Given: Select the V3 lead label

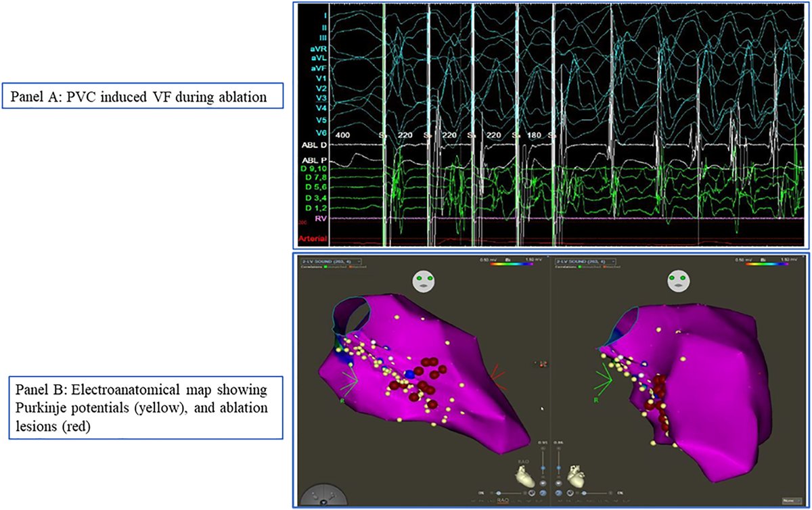Looking at the screenshot, I should (320, 98).
